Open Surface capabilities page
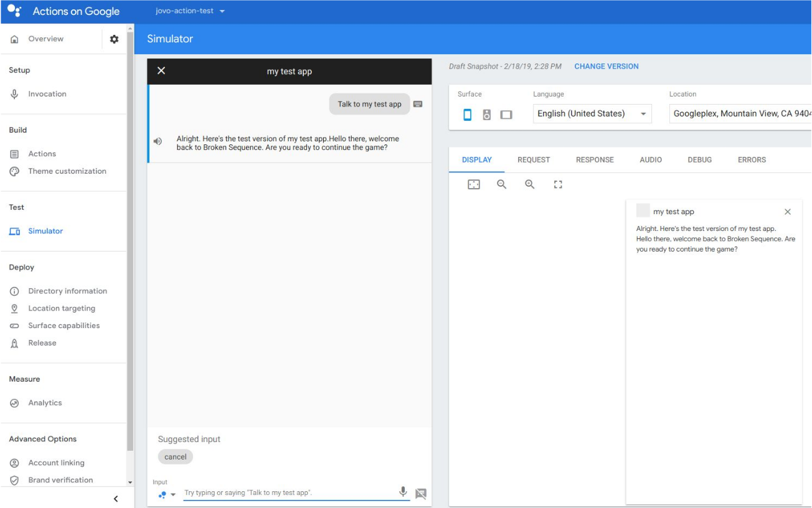 click(64, 326)
